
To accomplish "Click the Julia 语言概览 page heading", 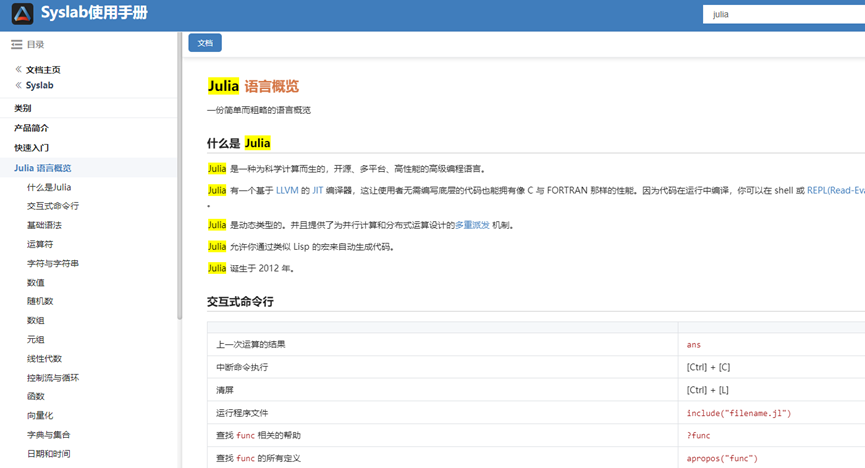I will (x=253, y=86).
